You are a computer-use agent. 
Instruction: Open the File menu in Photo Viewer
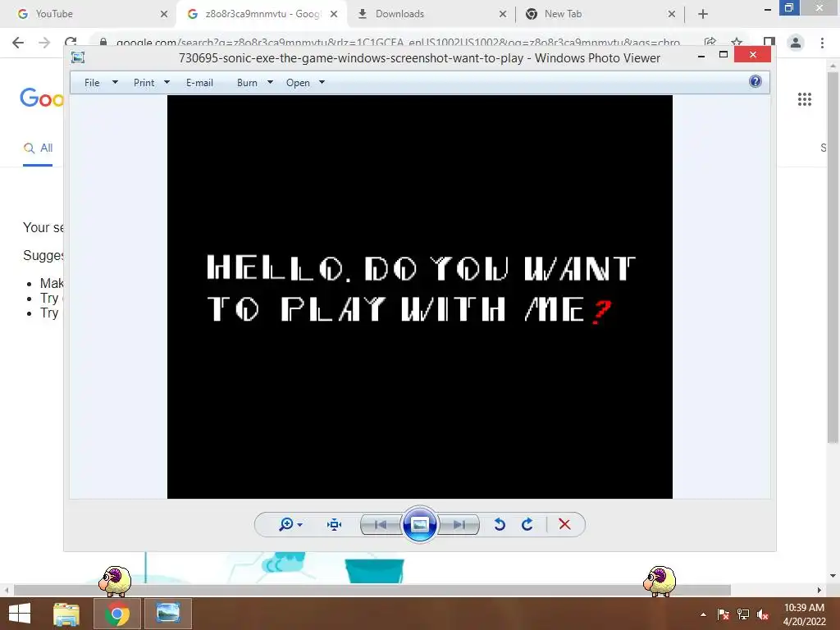(92, 83)
